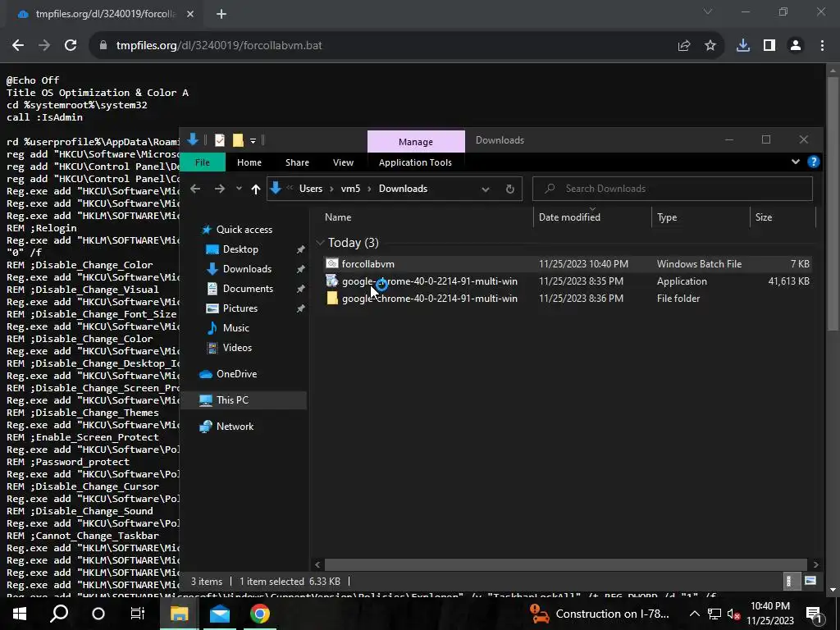Open the Chrome profile avatar menu
This screenshot has width=840, height=630.
(x=796, y=46)
